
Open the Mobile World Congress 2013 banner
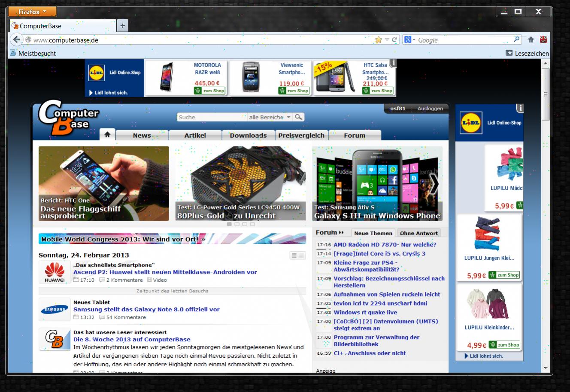[x=172, y=239]
